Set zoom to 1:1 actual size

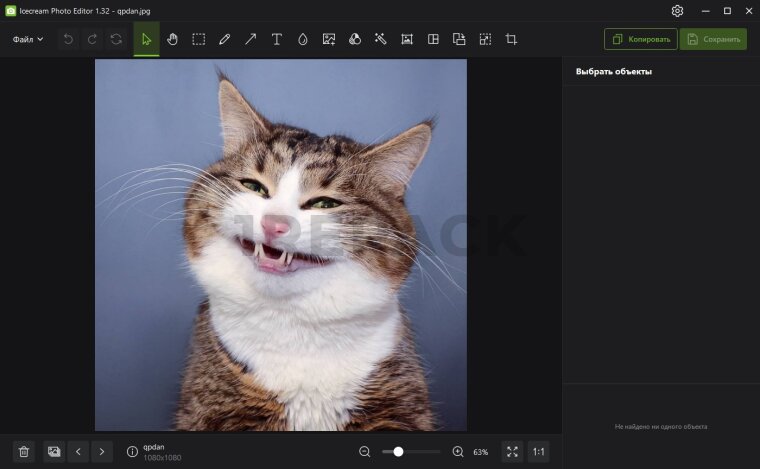tap(538, 452)
